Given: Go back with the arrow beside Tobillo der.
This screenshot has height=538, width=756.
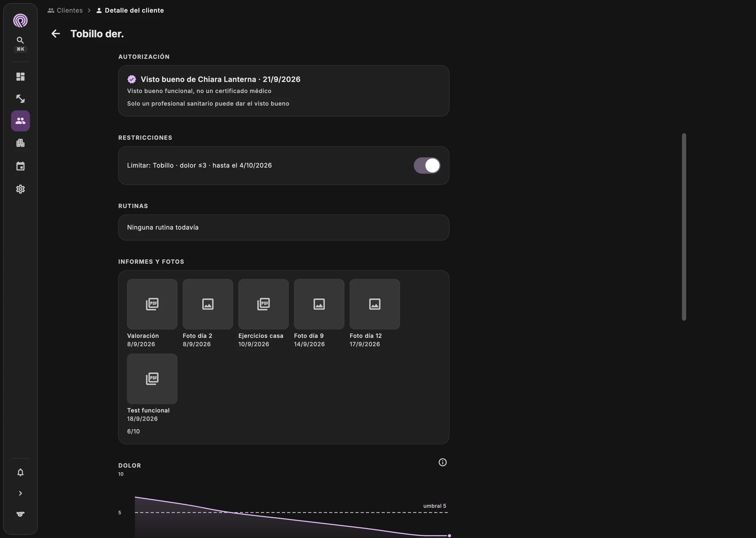Looking at the screenshot, I should (56, 34).
